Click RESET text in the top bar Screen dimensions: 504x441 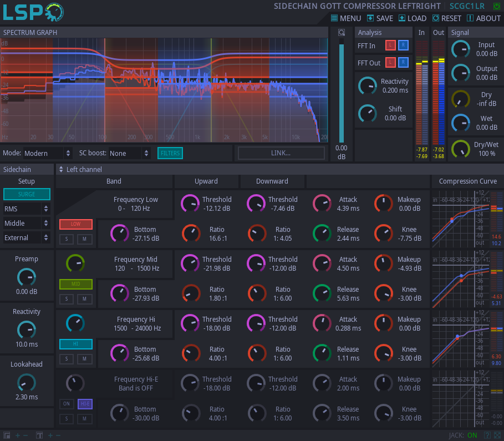tap(451, 18)
